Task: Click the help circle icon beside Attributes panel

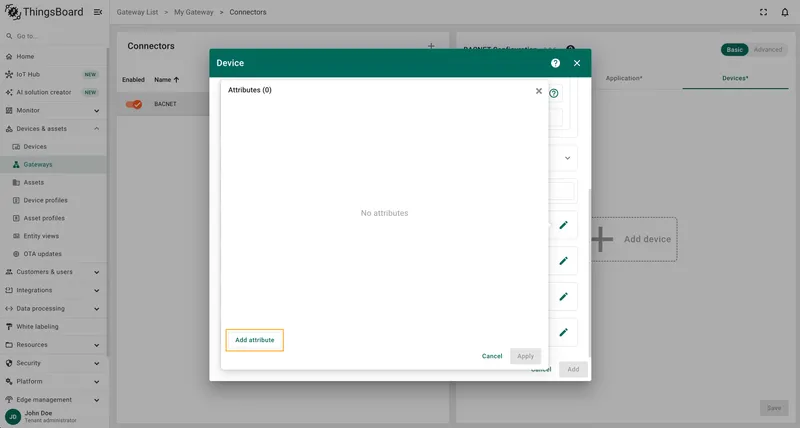Action: pyautogui.click(x=554, y=93)
